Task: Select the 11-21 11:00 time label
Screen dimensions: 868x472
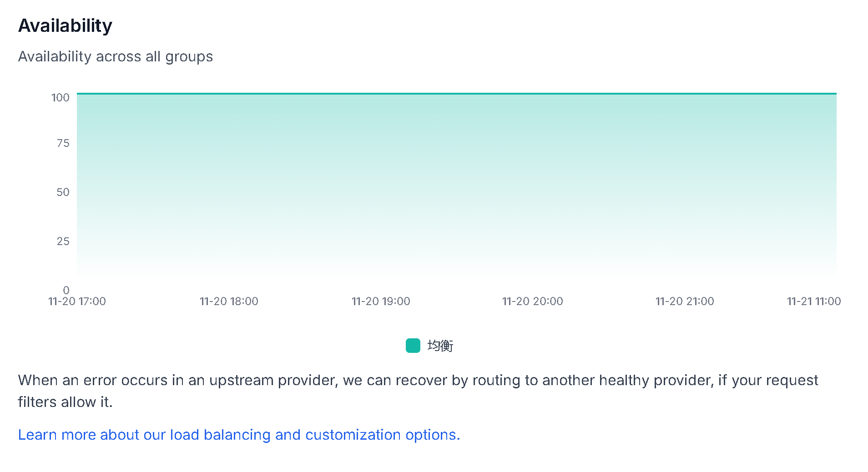Action: (x=814, y=301)
